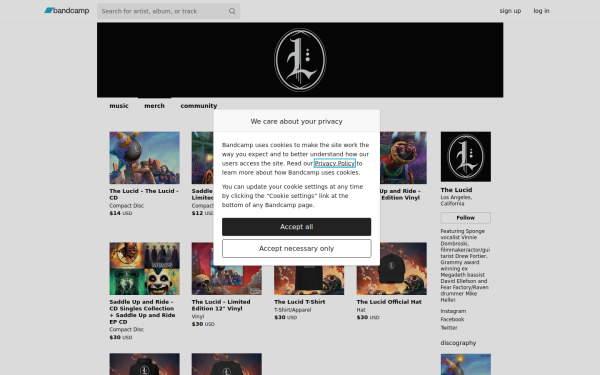Switch to the music tab
This screenshot has width=600, height=375.
click(119, 106)
